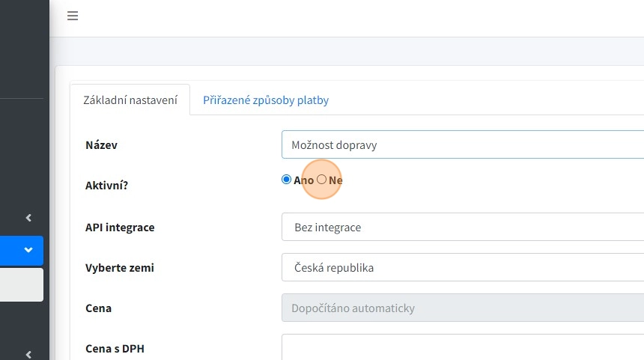Click the API integrace label
The width and height of the screenshot is (644, 360).
coord(120,227)
